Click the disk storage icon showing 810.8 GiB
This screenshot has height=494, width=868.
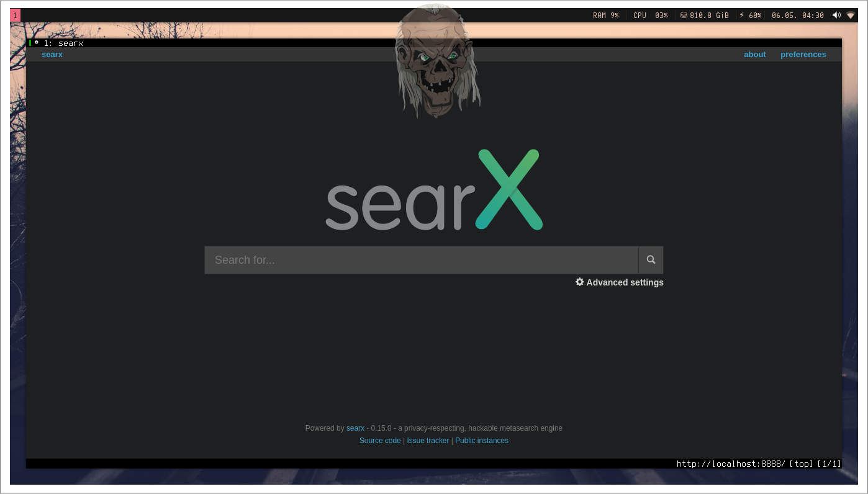(x=684, y=15)
